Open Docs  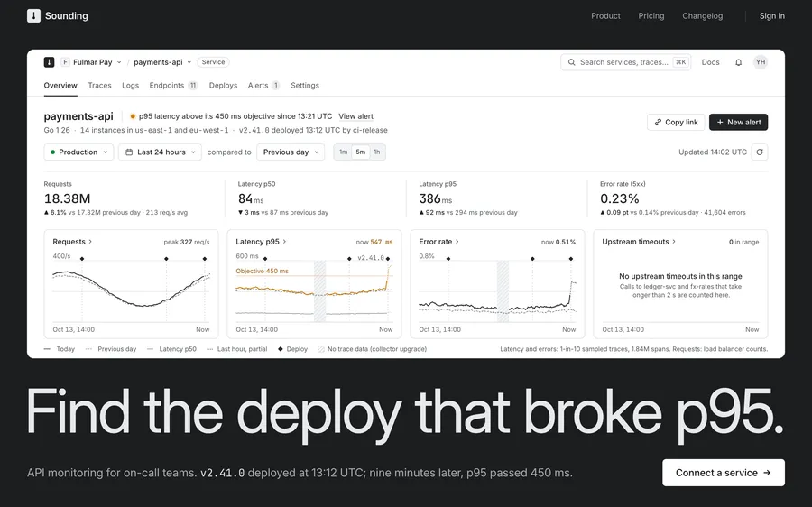[x=710, y=62]
